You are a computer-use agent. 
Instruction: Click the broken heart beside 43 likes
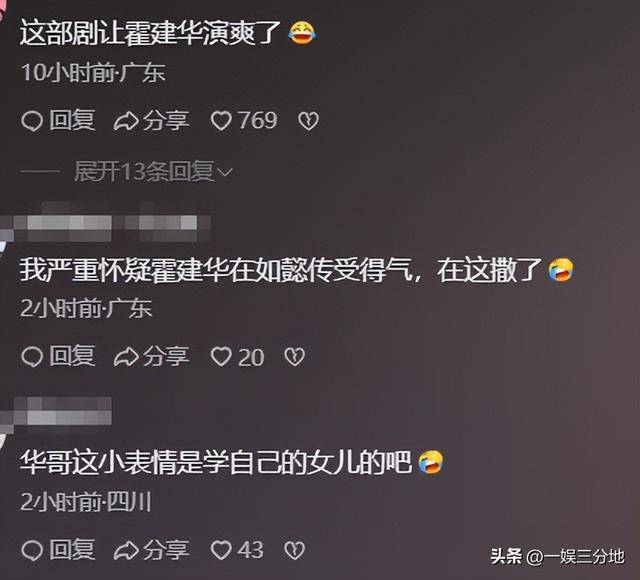click(294, 551)
